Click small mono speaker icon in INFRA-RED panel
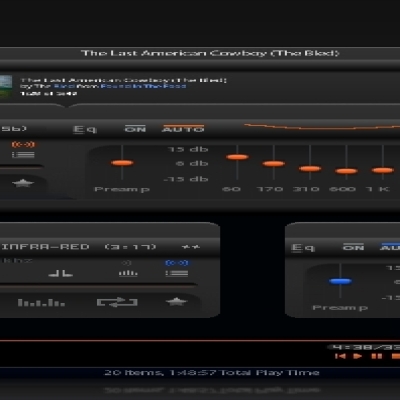The height and width of the screenshot is (400, 400). click(126, 263)
